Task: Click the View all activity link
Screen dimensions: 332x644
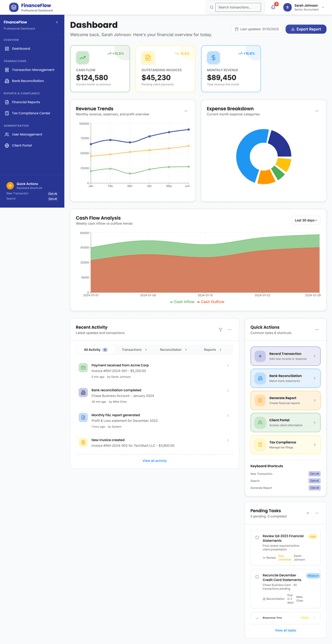Action: (x=155, y=461)
